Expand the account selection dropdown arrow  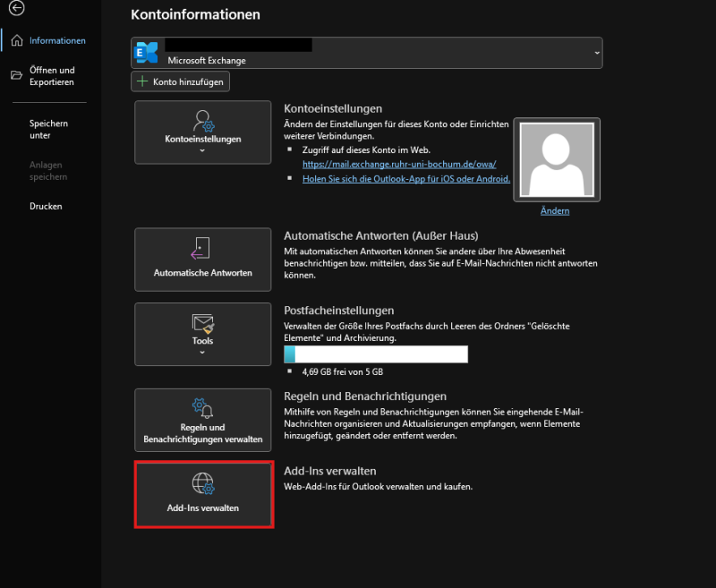(597, 54)
